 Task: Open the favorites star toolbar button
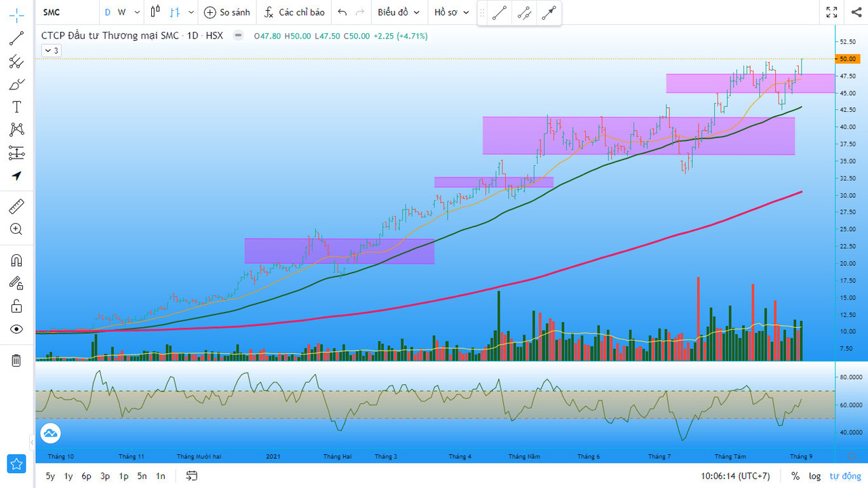coord(16,464)
